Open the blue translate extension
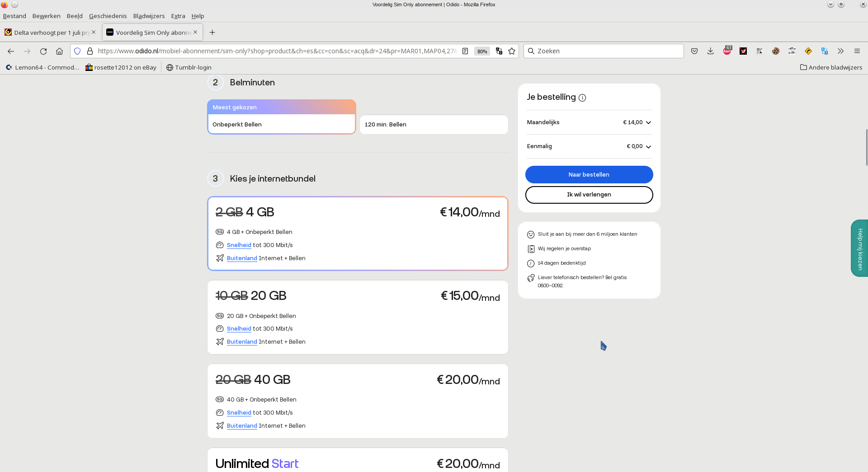The width and height of the screenshot is (868, 472). tap(825, 51)
